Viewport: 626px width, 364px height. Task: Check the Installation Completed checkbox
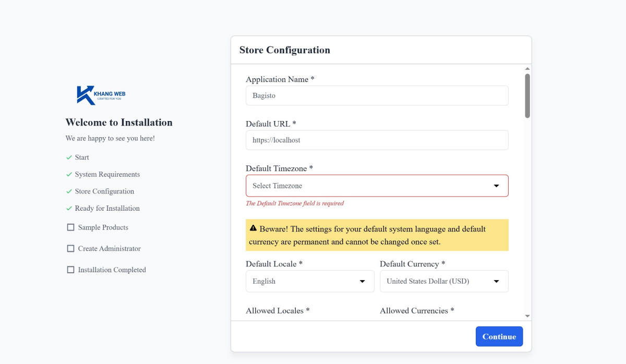70,270
